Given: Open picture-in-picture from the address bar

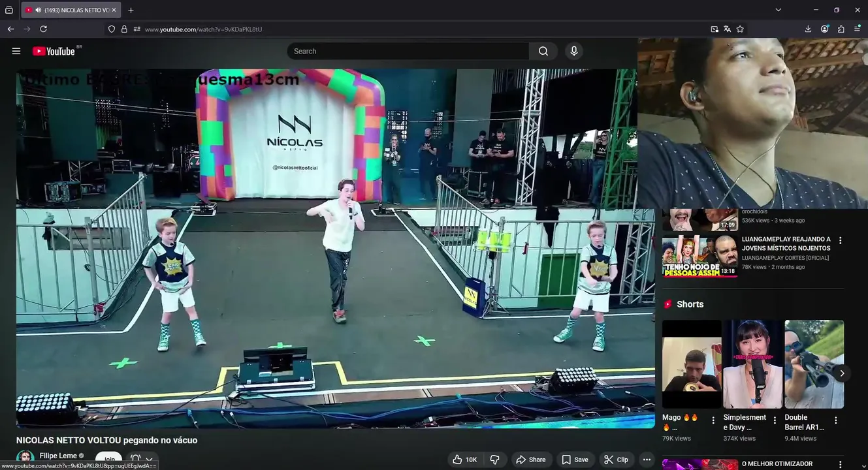Looking at the screenshot, I should tap(715, 29).
